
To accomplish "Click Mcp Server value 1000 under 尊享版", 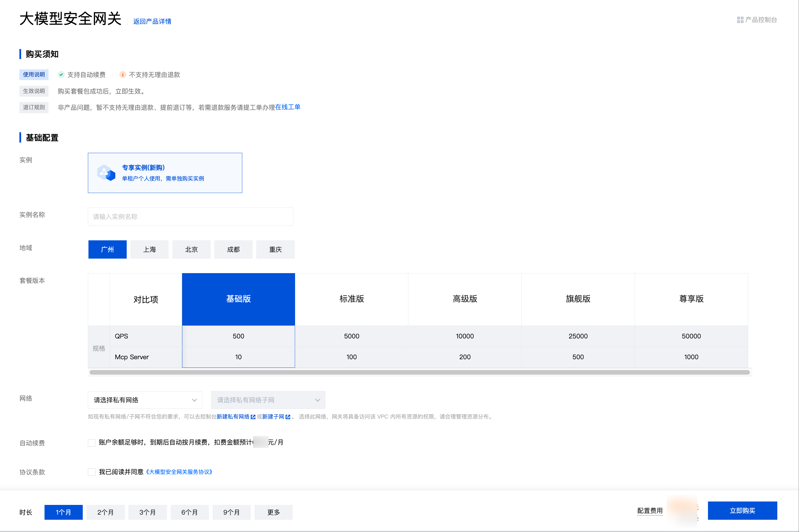I will pos(691,357).
